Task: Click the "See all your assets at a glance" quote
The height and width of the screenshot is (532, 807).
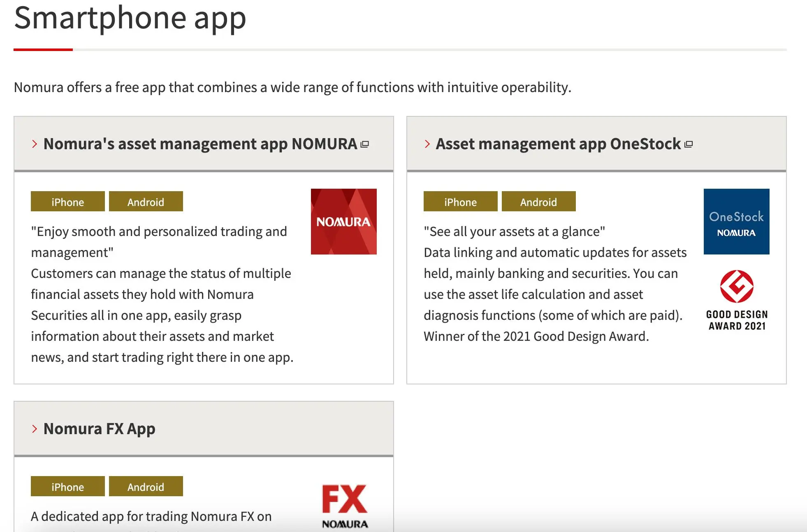Action: coord(515,231)
